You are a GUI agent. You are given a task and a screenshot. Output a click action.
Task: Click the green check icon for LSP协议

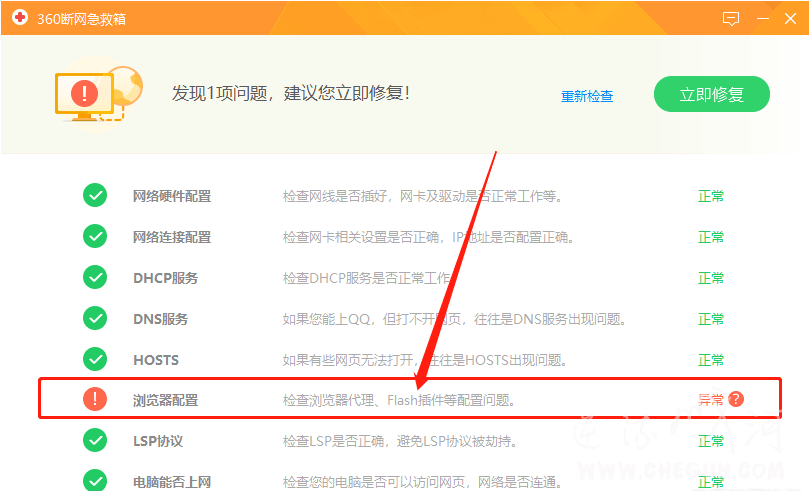click(x=95, y=440)
